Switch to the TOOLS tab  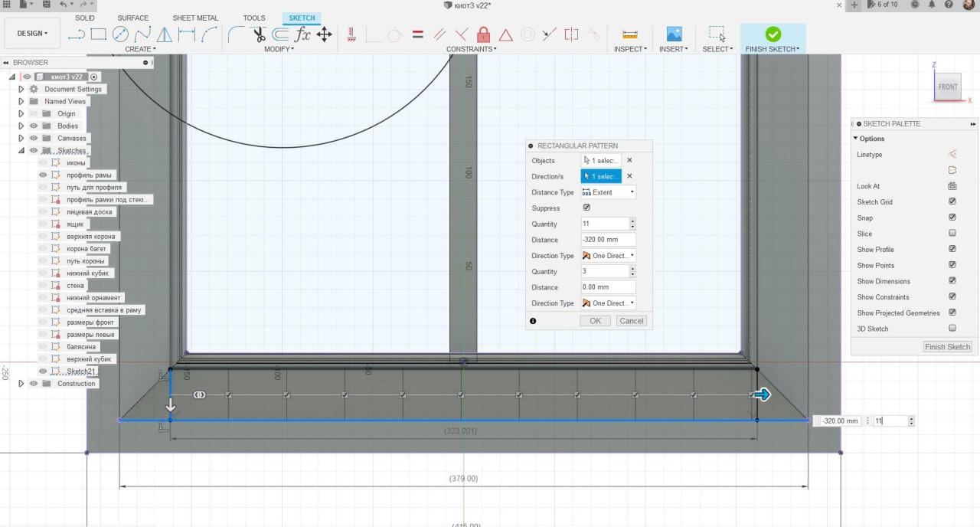[x=254, y=18]
